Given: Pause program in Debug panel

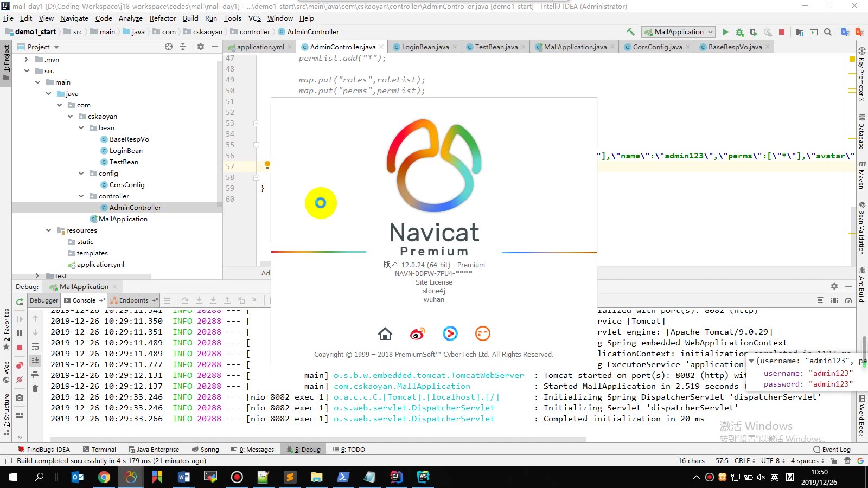Looking at the screenshot, I should [x=20, y=333].
